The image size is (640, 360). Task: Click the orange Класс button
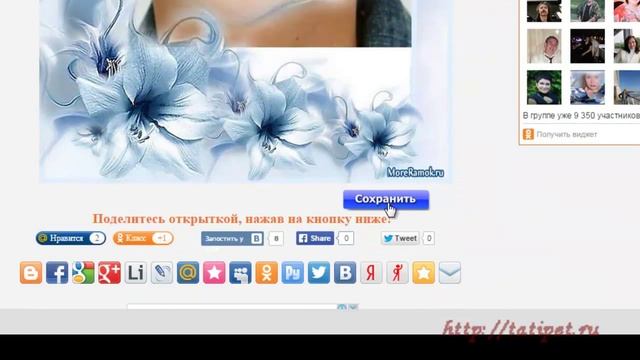143,238
